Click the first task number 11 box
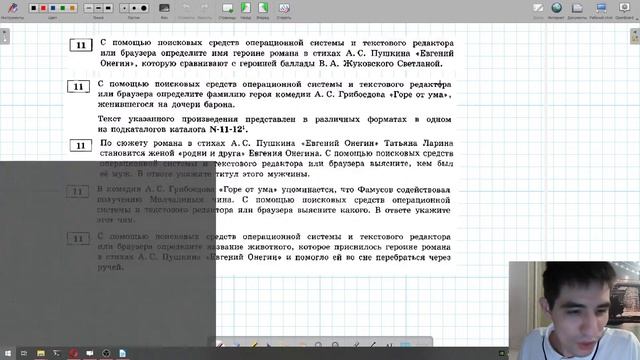 pyautogui.click(x=81, y=45)
